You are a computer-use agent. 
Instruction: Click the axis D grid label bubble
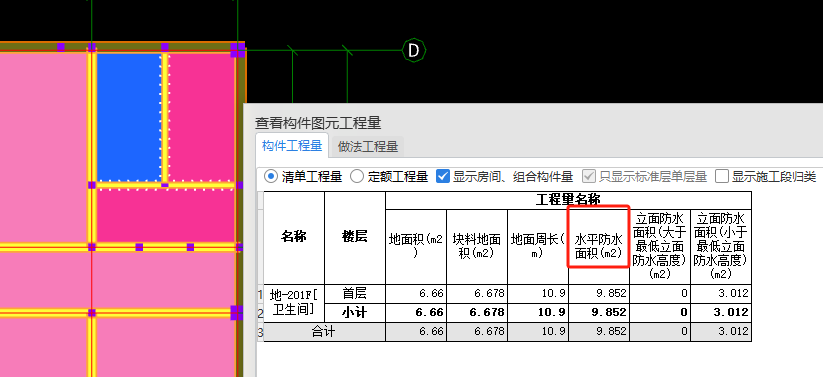[x=414, y=50]
